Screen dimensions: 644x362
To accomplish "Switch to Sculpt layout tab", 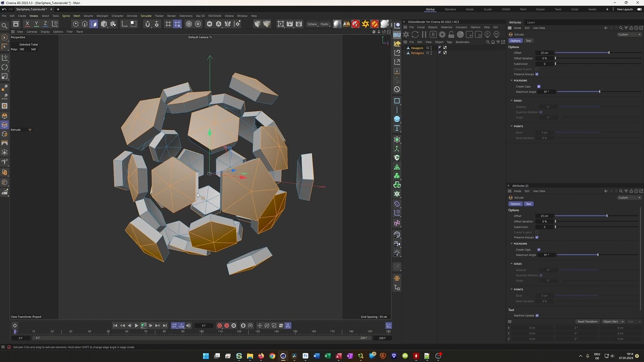I will 488,9.
